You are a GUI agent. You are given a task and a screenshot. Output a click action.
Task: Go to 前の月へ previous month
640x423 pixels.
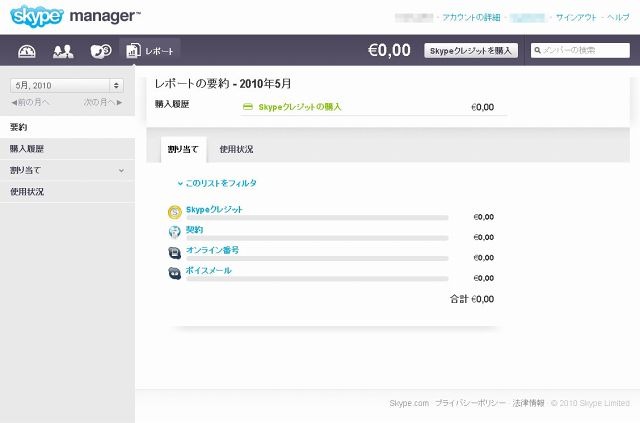(29, 103)
